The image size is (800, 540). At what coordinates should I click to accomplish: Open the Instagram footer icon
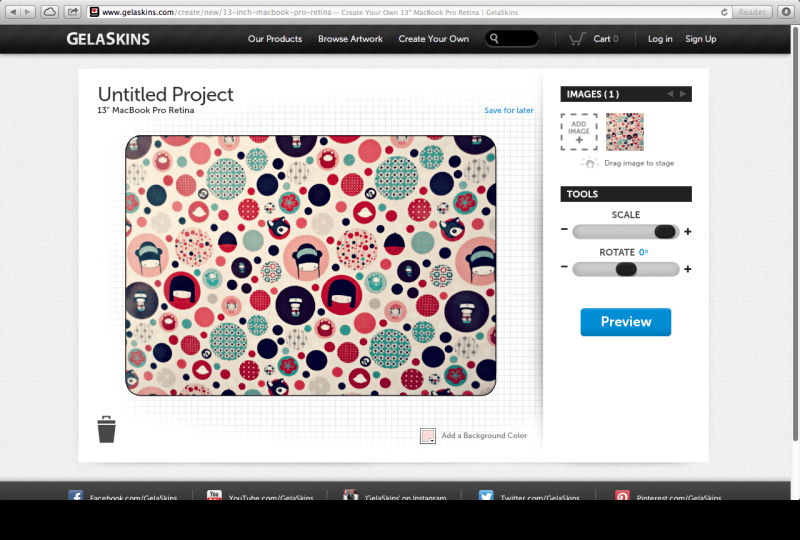pos(351,495)
